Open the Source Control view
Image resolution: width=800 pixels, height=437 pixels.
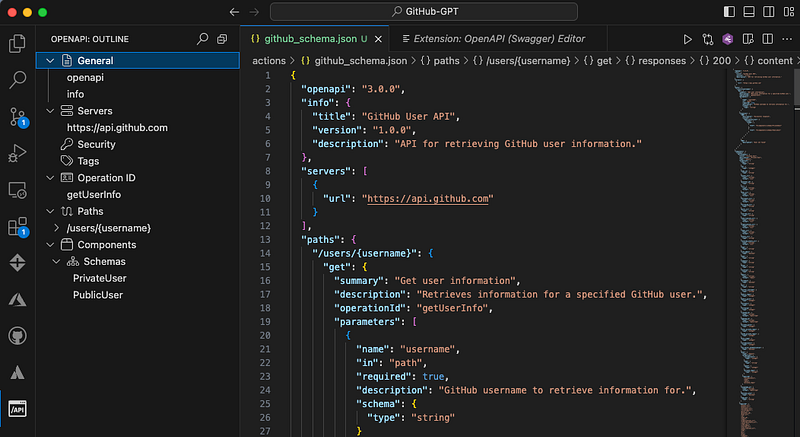pyautogui.click(x=17, y=117)
